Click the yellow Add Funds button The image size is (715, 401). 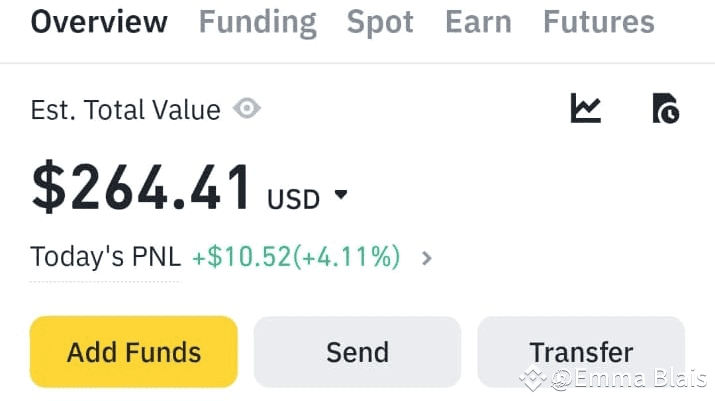pyautogui.click(x=134, y=352)
